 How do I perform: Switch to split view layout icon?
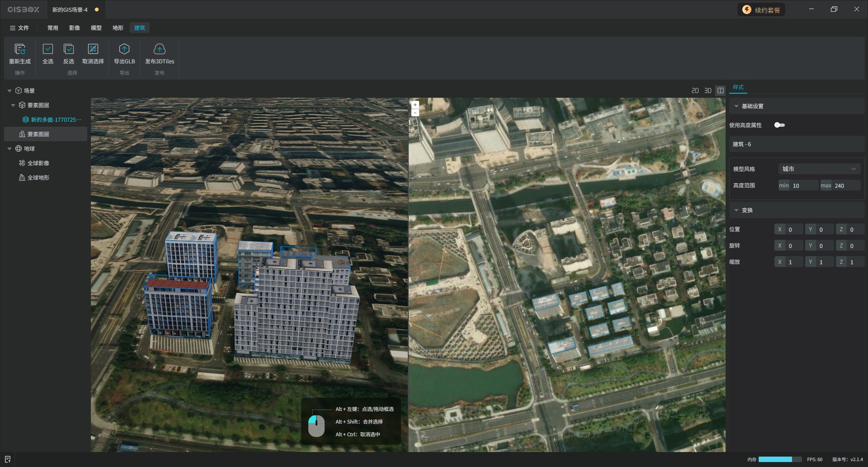tap(721, 91)
